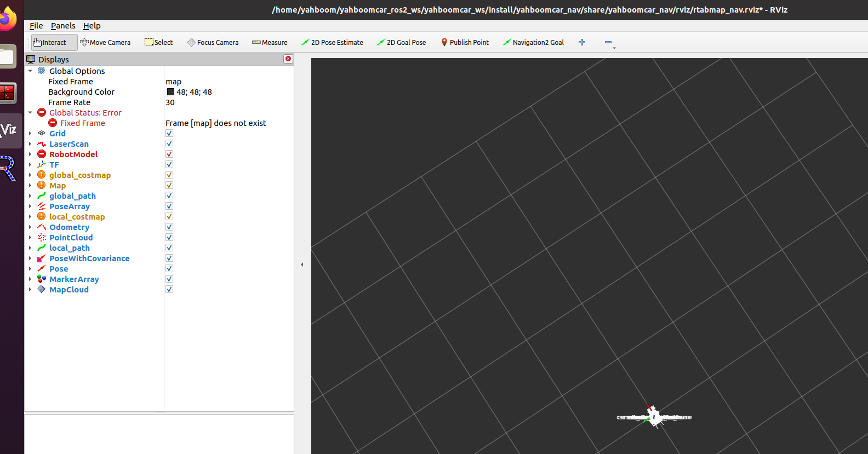Toggle the TF display checkbox
This screenshot has width=868, height=454.
pos(169,164)
